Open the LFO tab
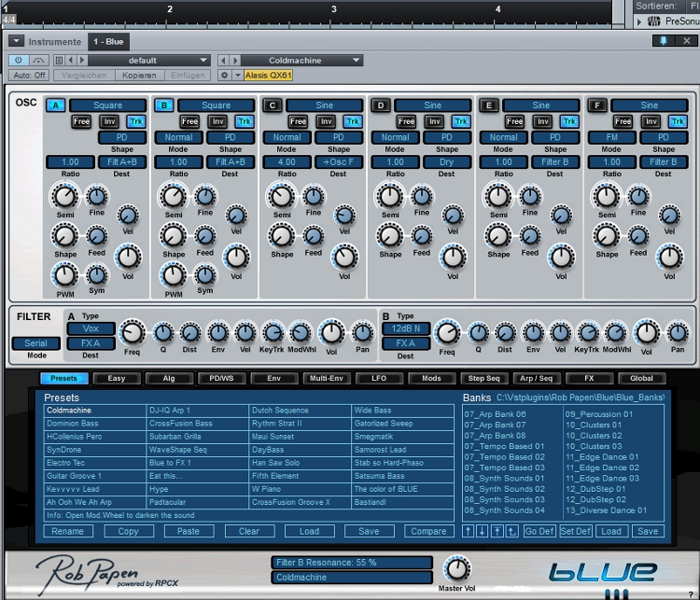 [x=379, y=378]
